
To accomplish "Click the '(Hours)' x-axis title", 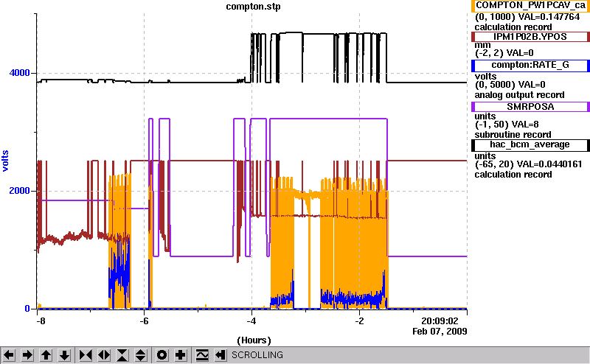I will coord(254,340).
